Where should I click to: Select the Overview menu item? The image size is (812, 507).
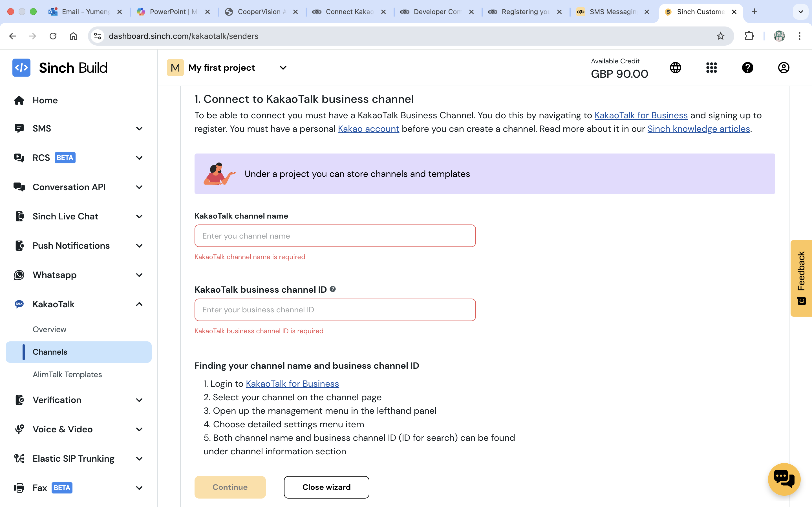pyautogui.click(x=49, y=329)
